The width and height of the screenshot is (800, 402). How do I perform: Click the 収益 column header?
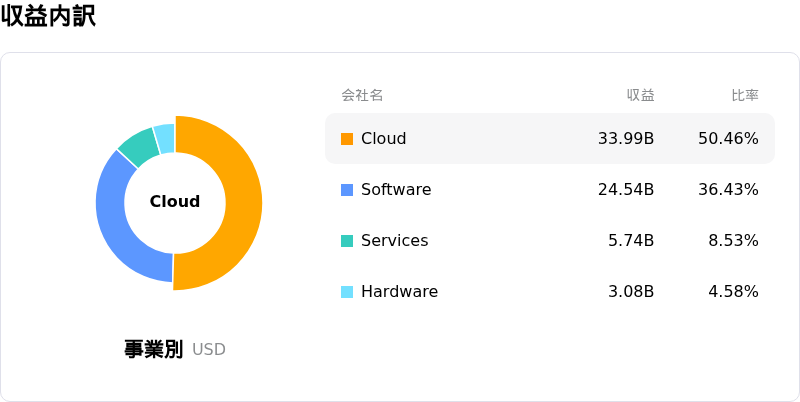(641, 95)
